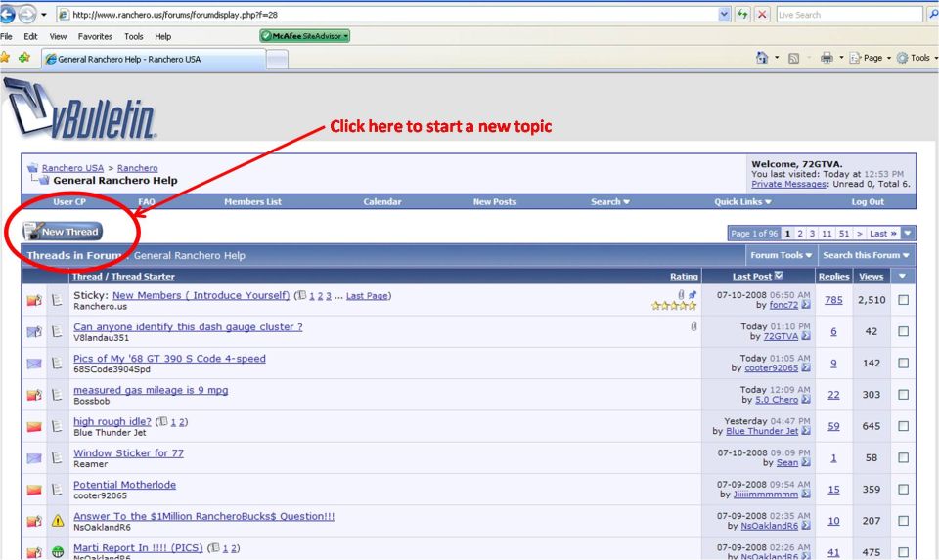
Task: Open Search this Forum dropdown
Action: coord(866,255)
